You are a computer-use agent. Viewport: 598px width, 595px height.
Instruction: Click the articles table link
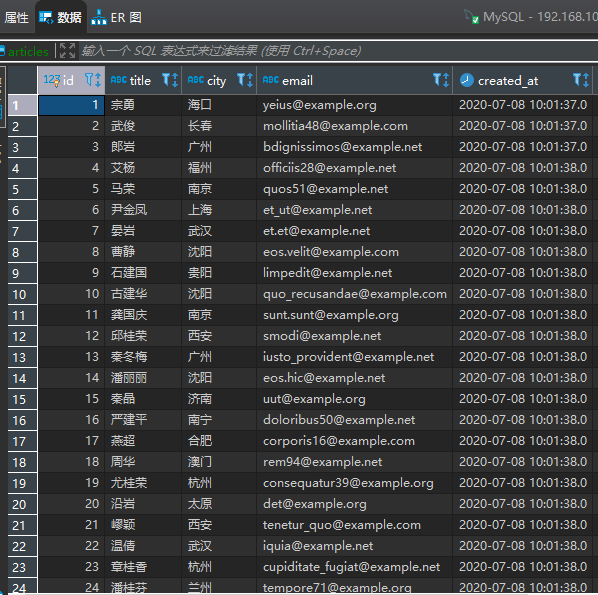click(x=28, y=51)
